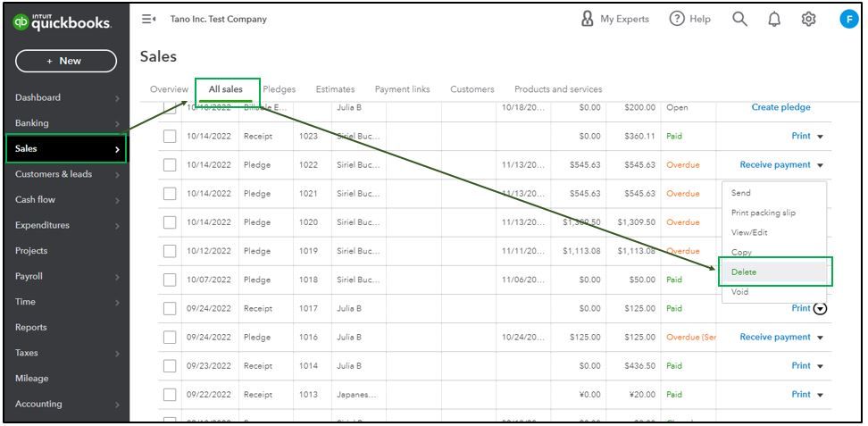Click the + New button

pos(66,61)
